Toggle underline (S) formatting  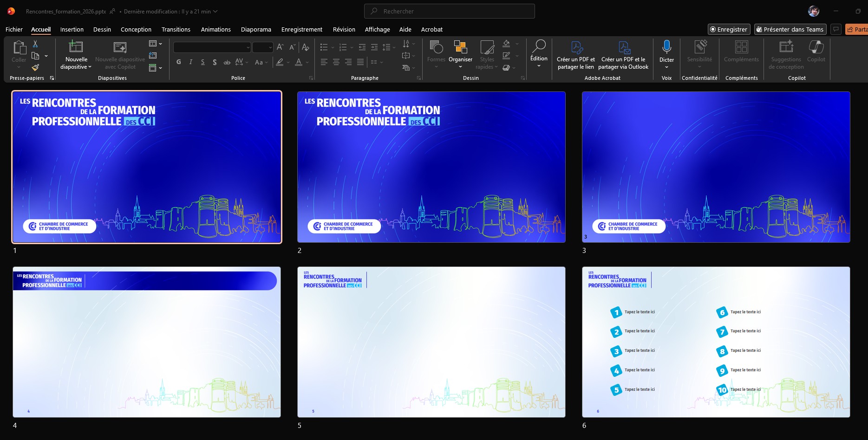(x=203, y=62)
